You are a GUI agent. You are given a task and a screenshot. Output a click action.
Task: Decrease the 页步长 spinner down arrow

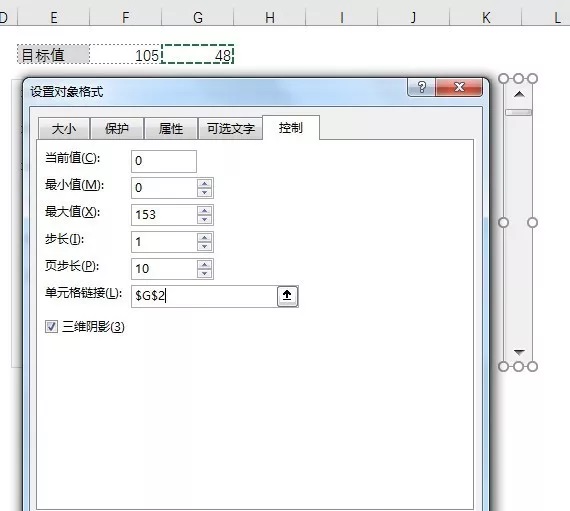click(205, 273)
